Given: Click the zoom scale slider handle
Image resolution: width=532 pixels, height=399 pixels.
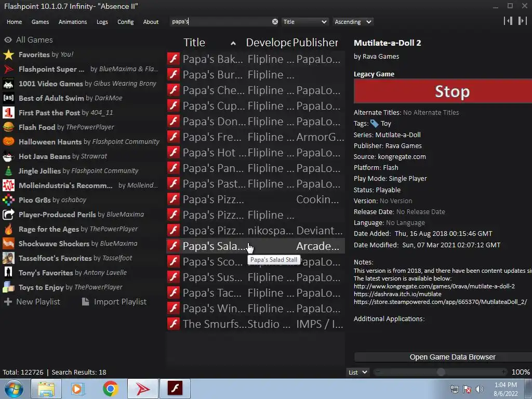Looking at the screenshot, I should click(441, 372).
